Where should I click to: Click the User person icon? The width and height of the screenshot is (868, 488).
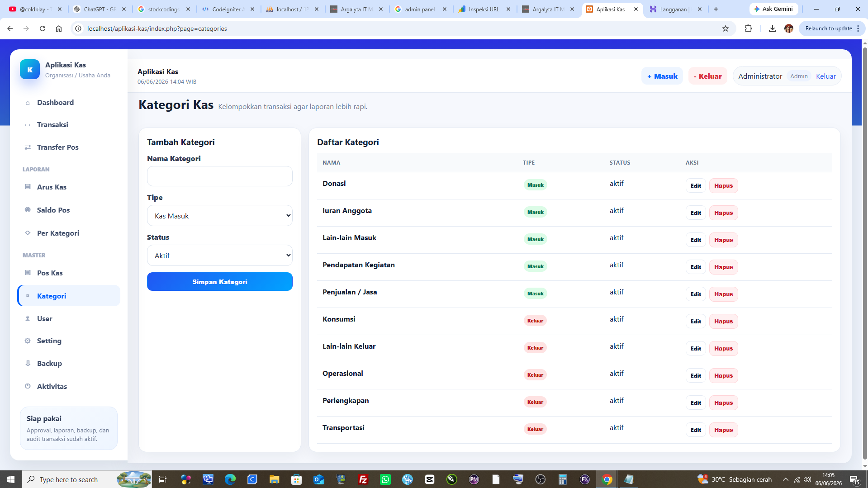tap(28, 318)
